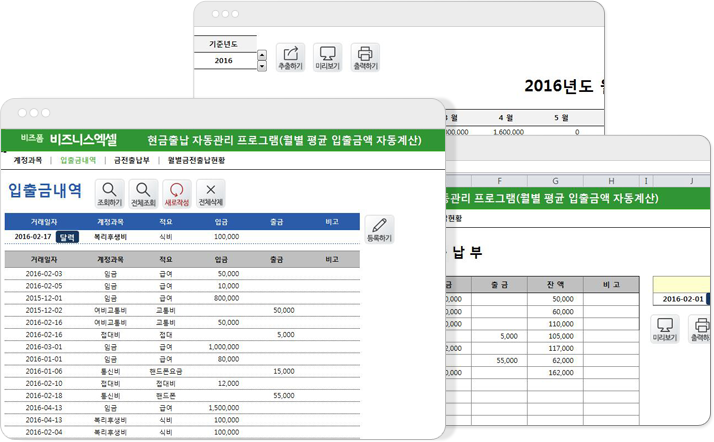Click the 핸드폰요금 description cell
This screenshot has width=714, height=442.
[x=166, y=371]
